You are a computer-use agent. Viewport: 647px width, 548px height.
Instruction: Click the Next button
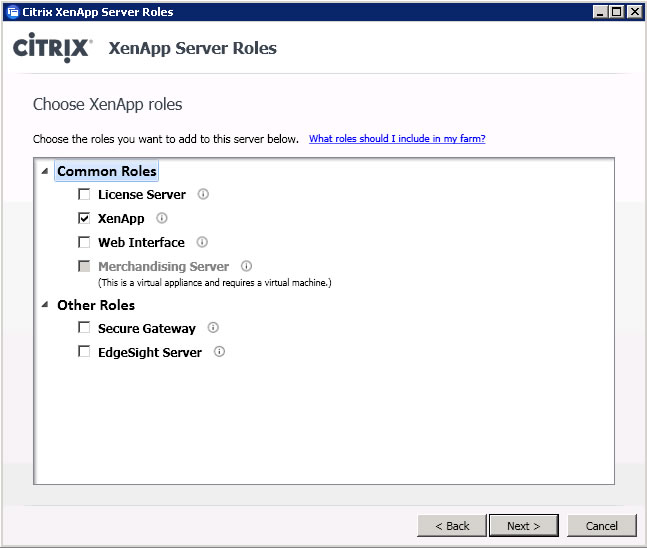point(524,526)
